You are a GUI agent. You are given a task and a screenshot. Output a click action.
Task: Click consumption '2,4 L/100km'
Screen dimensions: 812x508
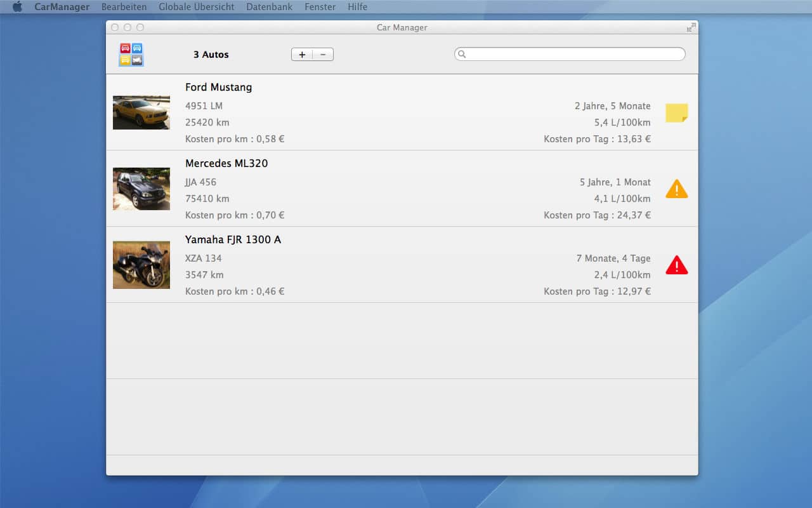622,275
